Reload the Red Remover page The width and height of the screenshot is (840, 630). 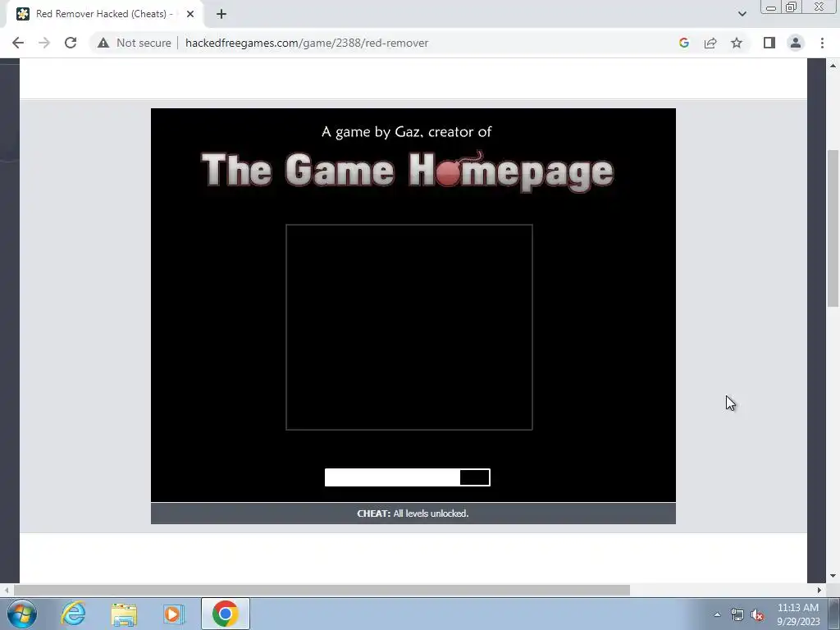pyautogui.click(x=71, y=43)
